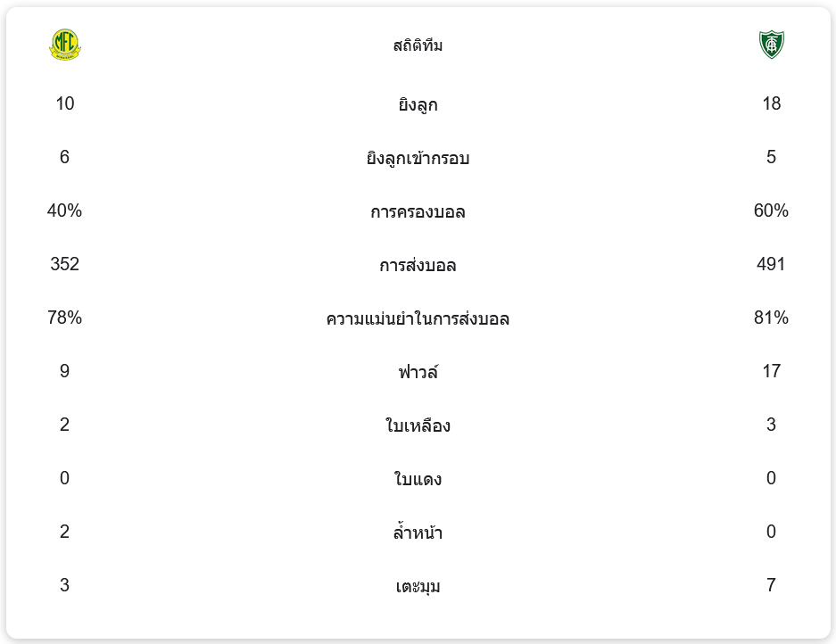The width and height of the screenshot is (836, 644).
Task: Click the เตะมุม corners label
Action: coord(418,586)
